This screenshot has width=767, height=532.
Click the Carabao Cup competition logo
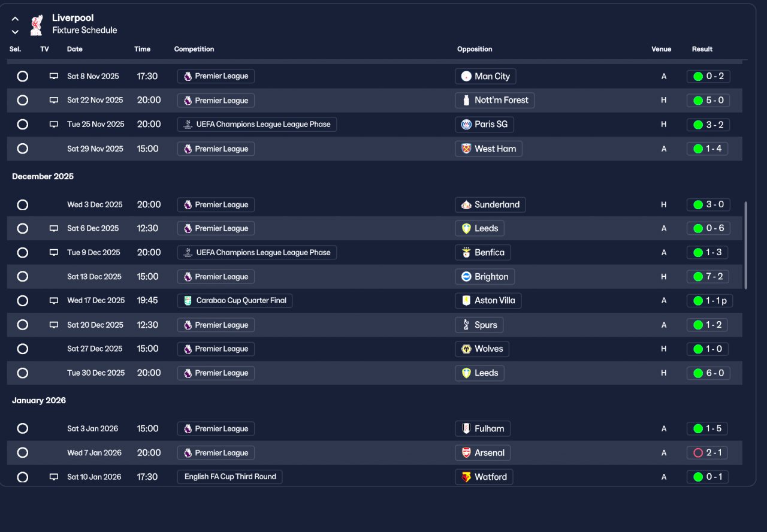(188, 301)
